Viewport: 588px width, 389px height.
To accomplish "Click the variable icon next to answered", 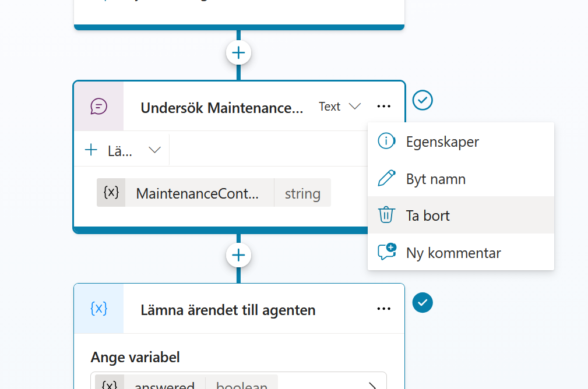I will tap(110, 383).
